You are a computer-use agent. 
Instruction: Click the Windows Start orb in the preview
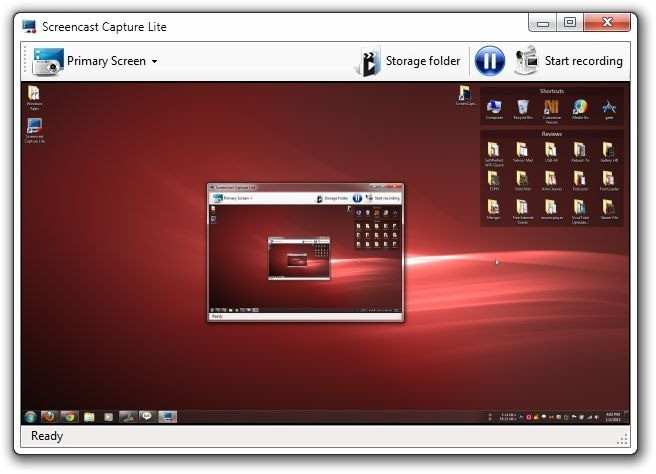(x=30, y=416)
